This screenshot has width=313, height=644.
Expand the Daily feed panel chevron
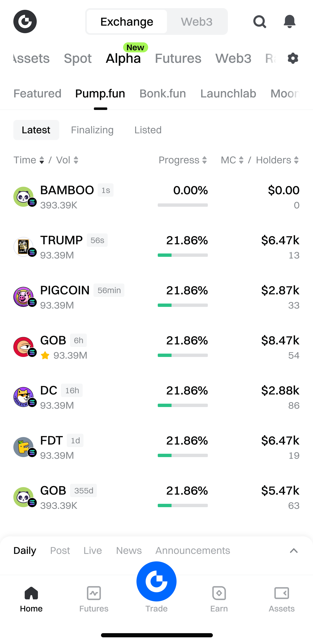coord(294,551)
